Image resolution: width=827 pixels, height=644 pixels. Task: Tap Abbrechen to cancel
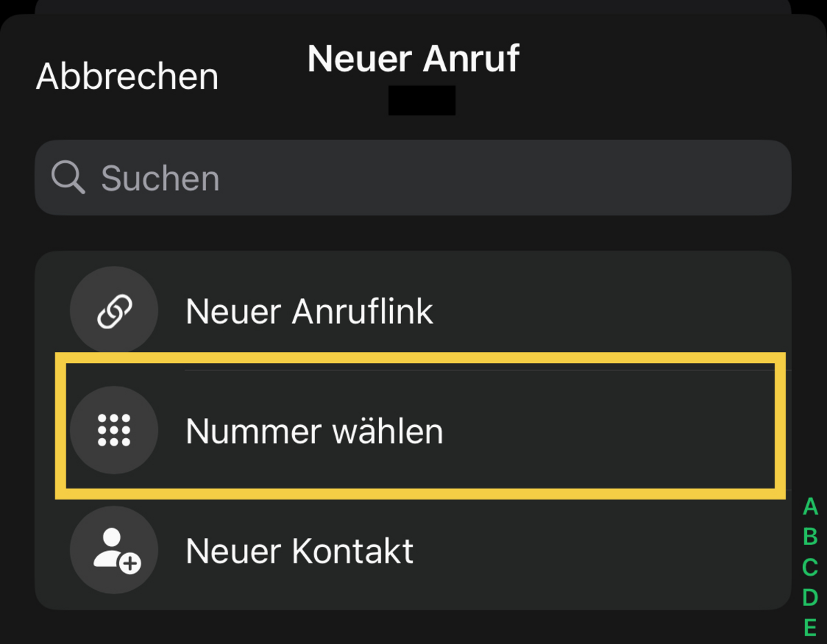[127, 76]
